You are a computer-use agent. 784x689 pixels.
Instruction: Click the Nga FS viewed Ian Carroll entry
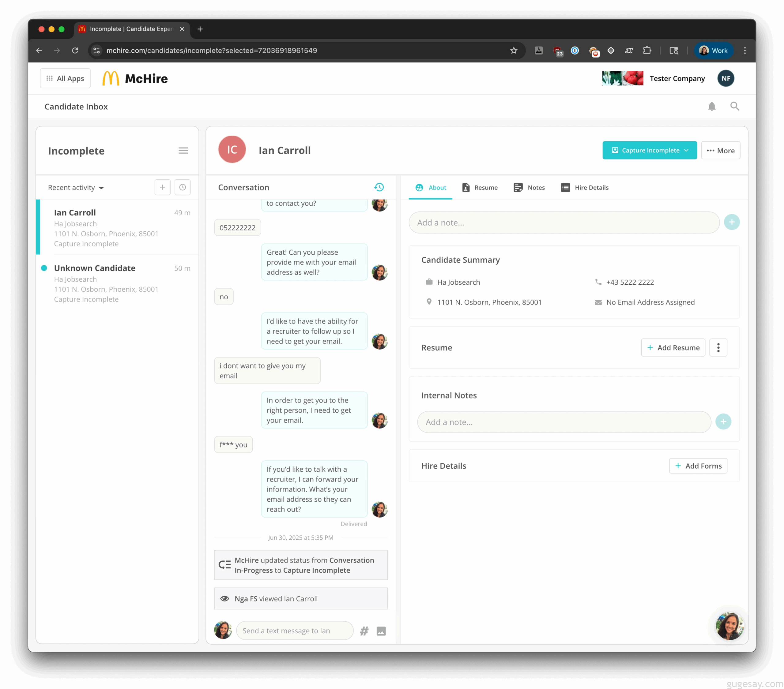coord(301,598)
